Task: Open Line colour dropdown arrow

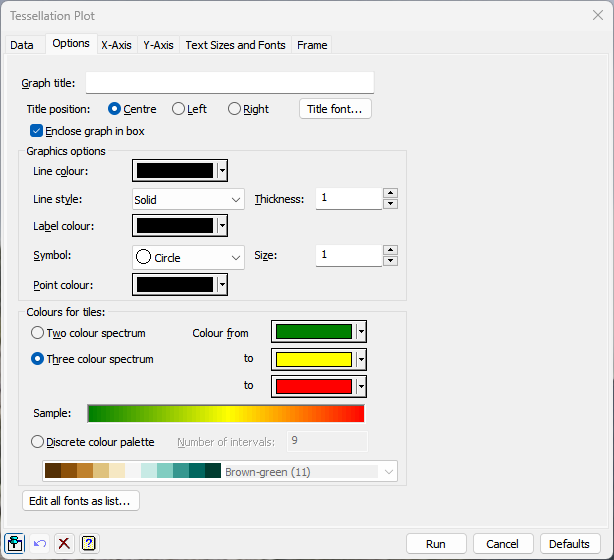Action: pos(222,170)
